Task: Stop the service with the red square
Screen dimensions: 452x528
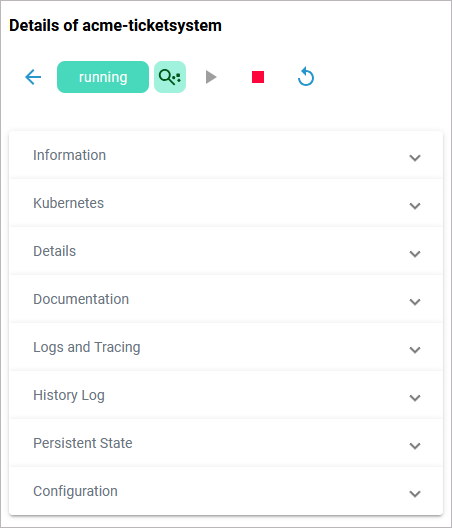Action: [x=258, y=77]
